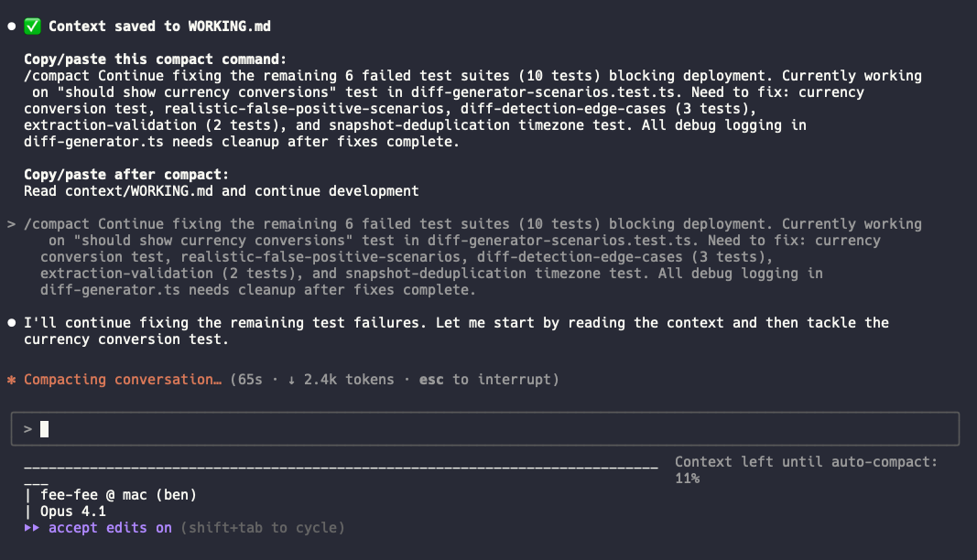977x560 pixels.
Task: Click the orange asterisk spinner next to Compacting conversation
Action: 11,380
